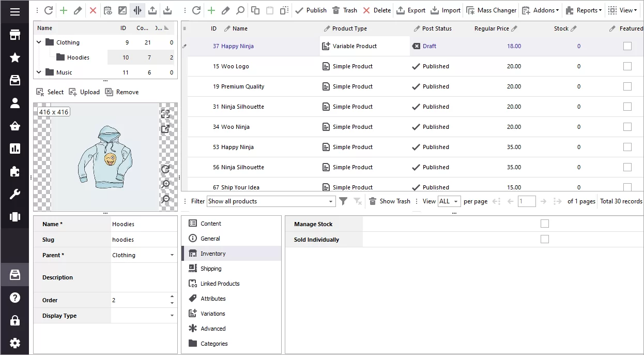Increase the Order value with stepper
The height and width of the screenshot is (355, 644).
[x=172, y=297]
